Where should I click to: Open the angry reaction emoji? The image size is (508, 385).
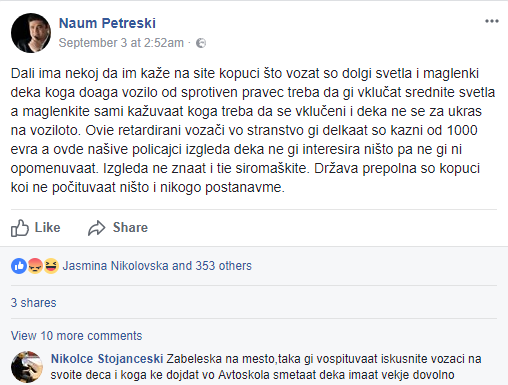tap(35, 266)
